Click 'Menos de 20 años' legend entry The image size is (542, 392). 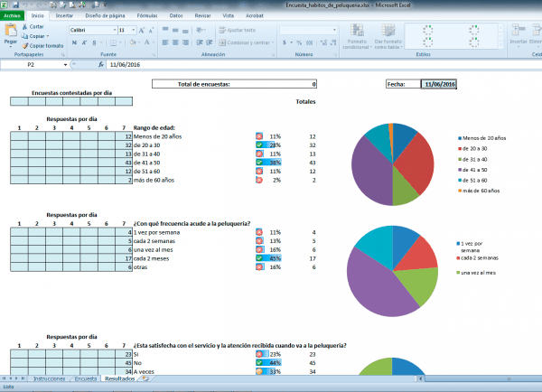[x=481, y=138]
